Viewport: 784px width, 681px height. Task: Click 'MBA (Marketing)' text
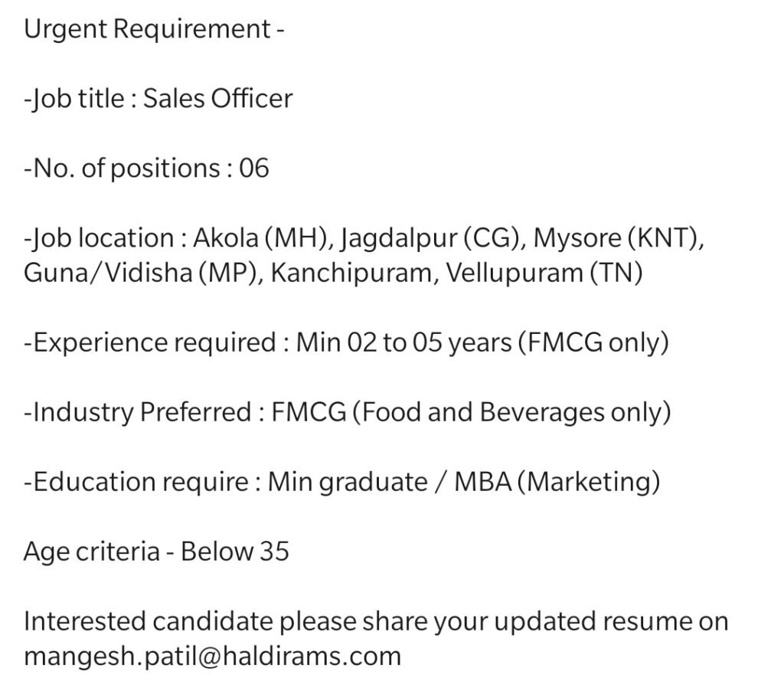click(x=557, y=483)
